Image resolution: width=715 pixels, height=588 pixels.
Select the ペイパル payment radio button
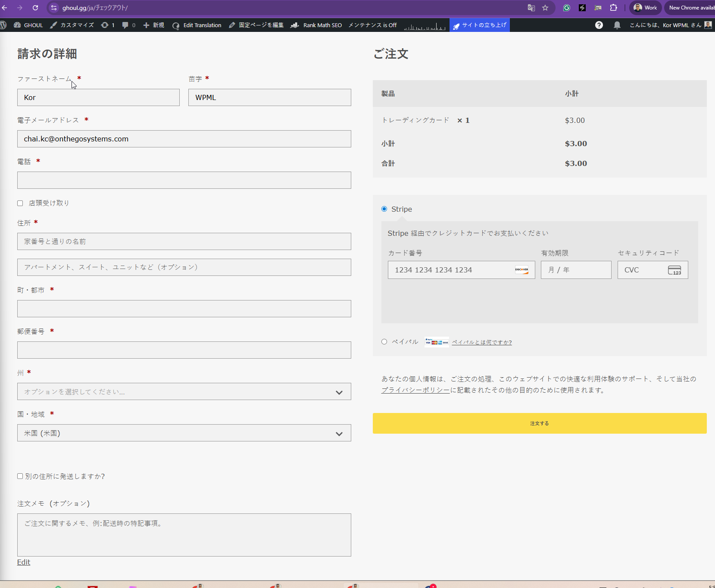(384, 342)
